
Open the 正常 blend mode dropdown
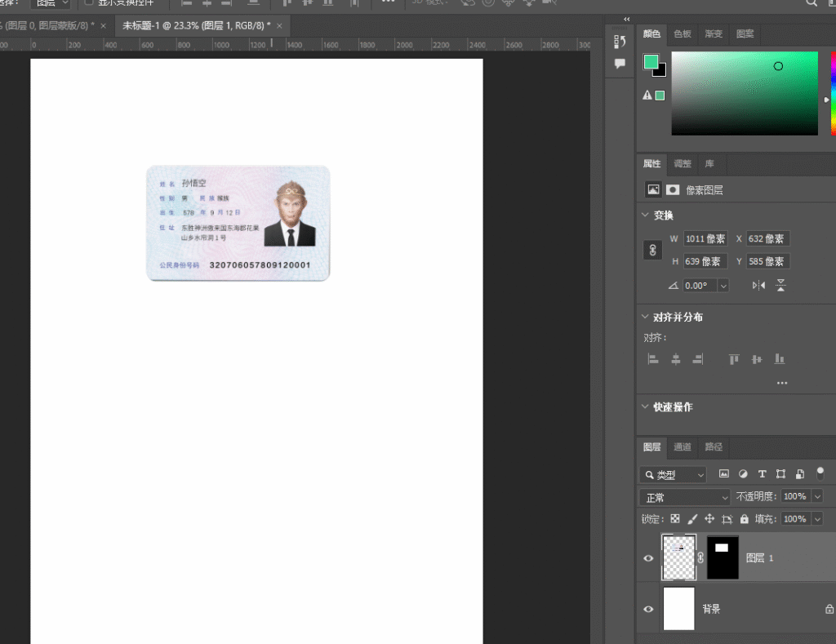tap(685, 497)
